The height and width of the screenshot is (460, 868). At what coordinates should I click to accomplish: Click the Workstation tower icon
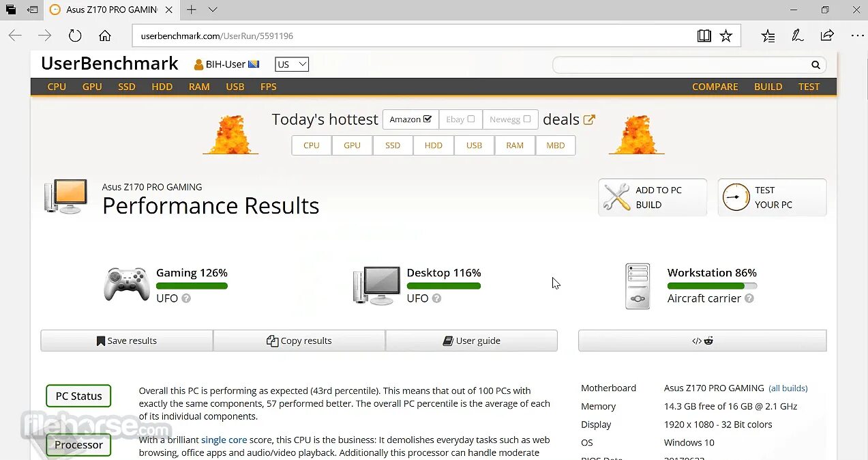[638, 287]
